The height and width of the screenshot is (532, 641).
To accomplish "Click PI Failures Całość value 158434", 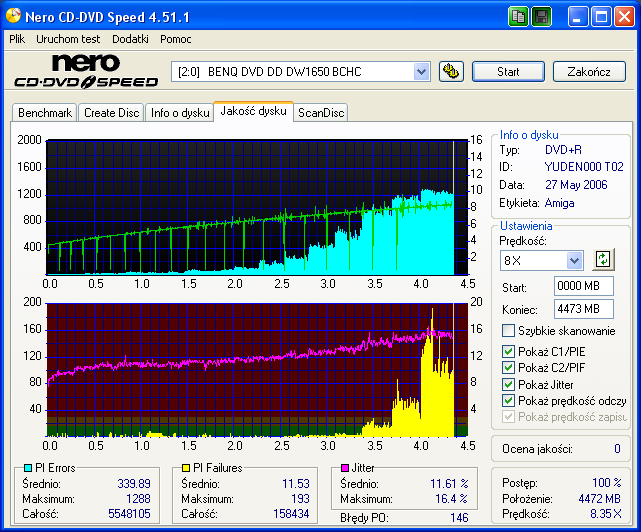I will pyautogui.click(x=291, y=514).
